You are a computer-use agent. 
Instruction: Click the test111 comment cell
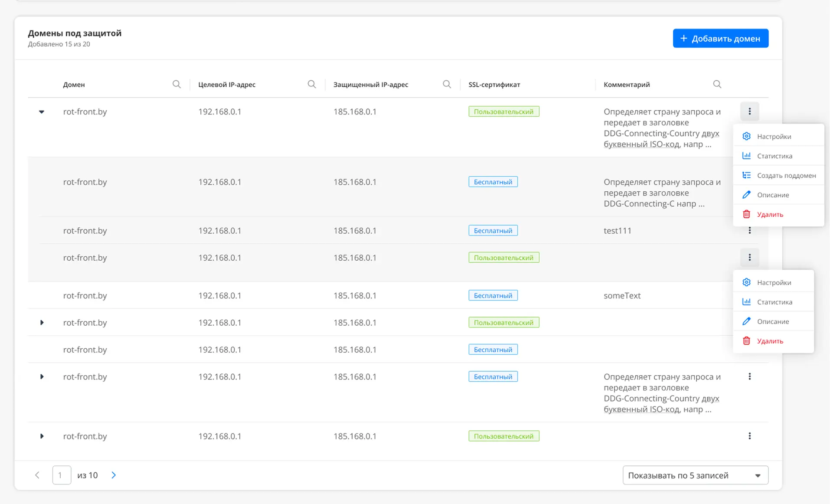617,231
